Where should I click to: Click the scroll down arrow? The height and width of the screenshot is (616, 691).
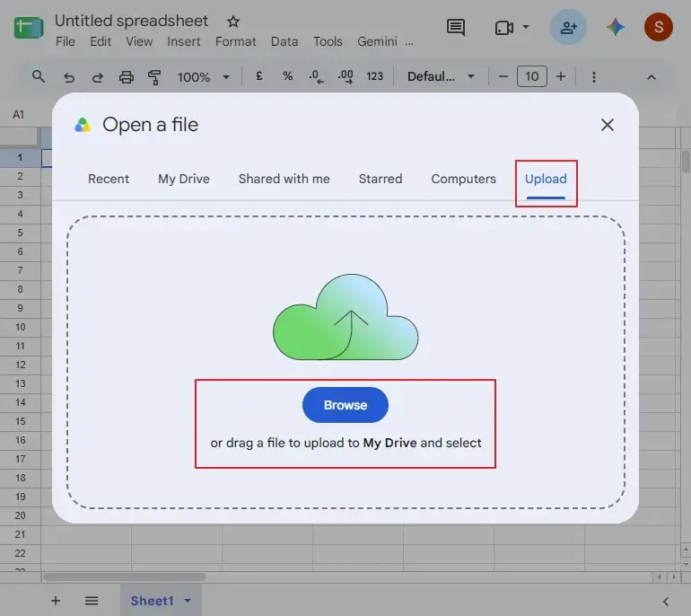click(x=686, y=565)
